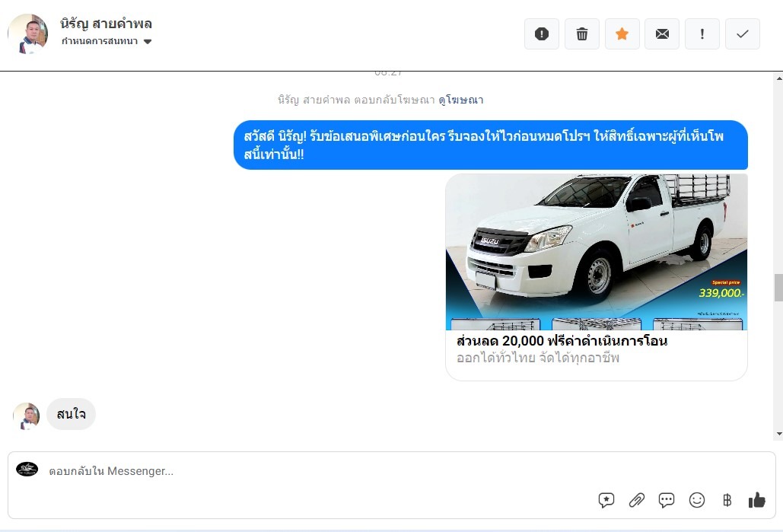Image resolution: width=783 pixels, height=532 pixels.
Task: Click page logo avatar in reply box
Action: click(27, 469)
